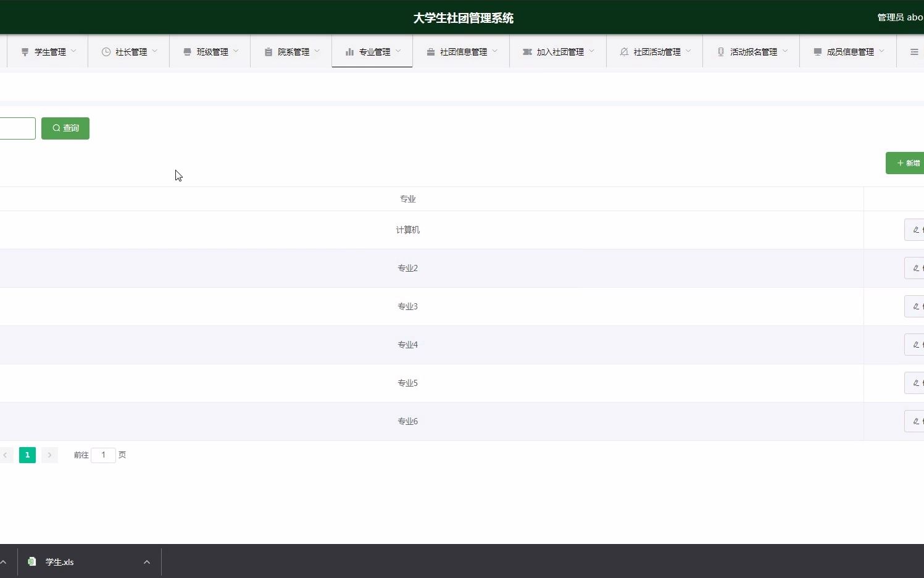Click the search text field beside 查询

(17, 128)
